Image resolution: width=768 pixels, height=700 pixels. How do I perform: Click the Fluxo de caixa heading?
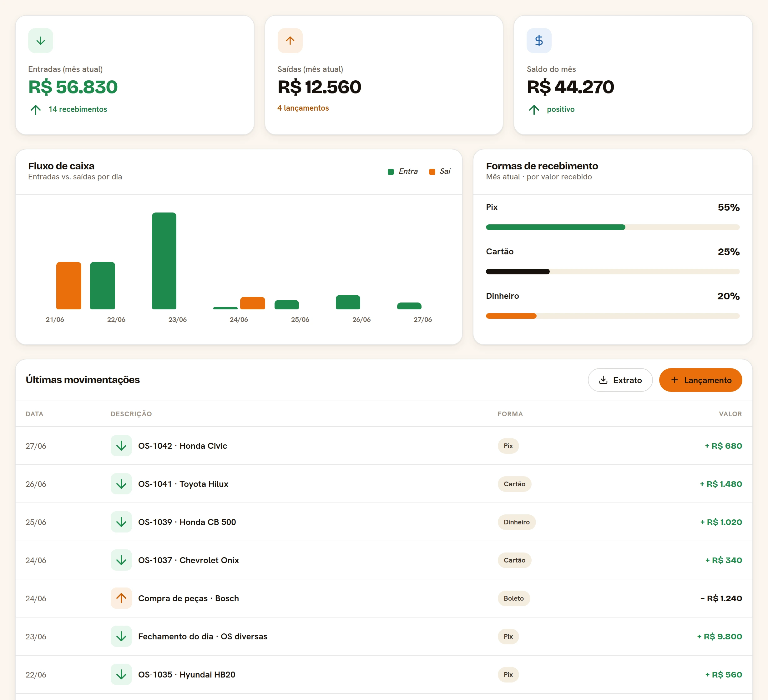61,166
